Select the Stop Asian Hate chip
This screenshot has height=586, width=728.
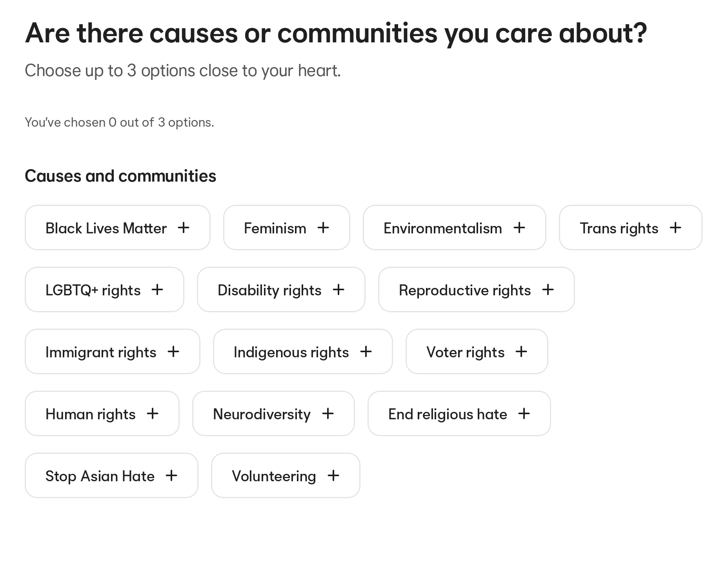111,476
